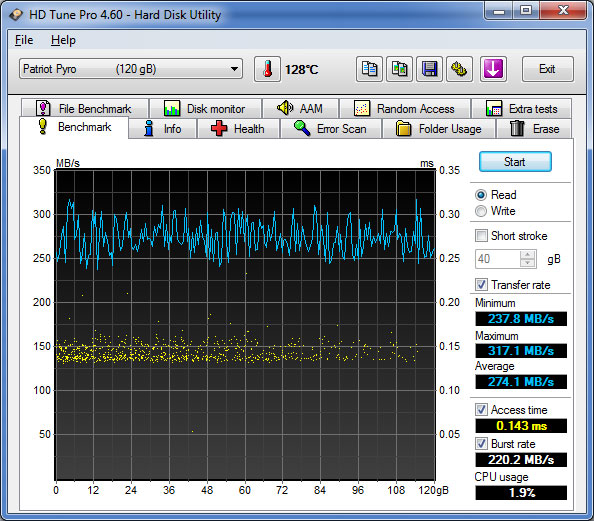Viewport: 594px width, 521px height.
Task: Click the Exit button
Action: pos(547,69)
